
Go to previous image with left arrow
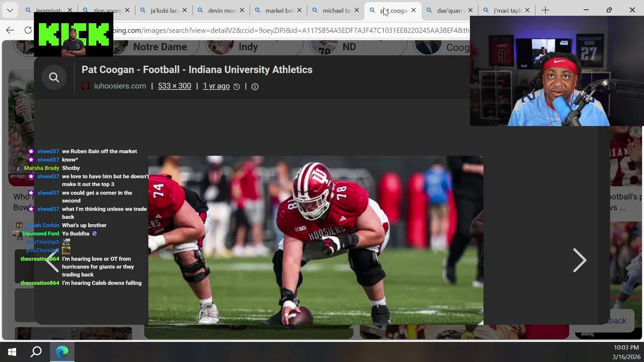(x=52, y=261)
